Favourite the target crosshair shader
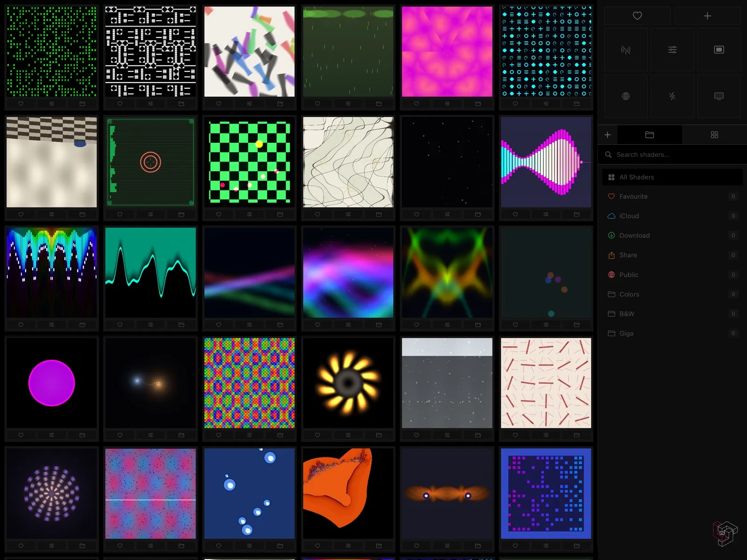This screenshot has width=747, height=560. pos(120,214)
